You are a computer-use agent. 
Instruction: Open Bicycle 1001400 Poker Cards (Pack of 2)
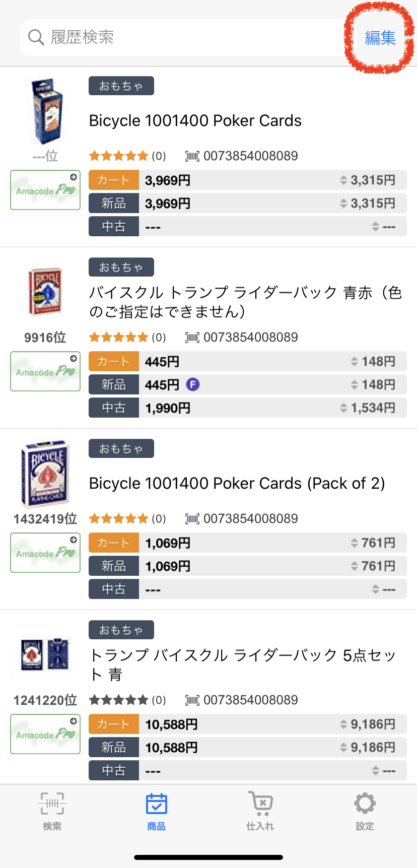tap(237, 484)
